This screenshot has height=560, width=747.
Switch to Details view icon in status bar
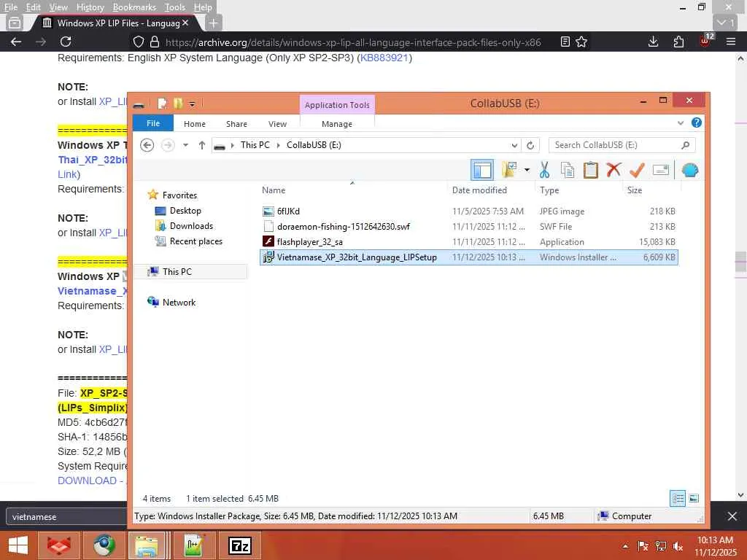click(x=678, y=499)
